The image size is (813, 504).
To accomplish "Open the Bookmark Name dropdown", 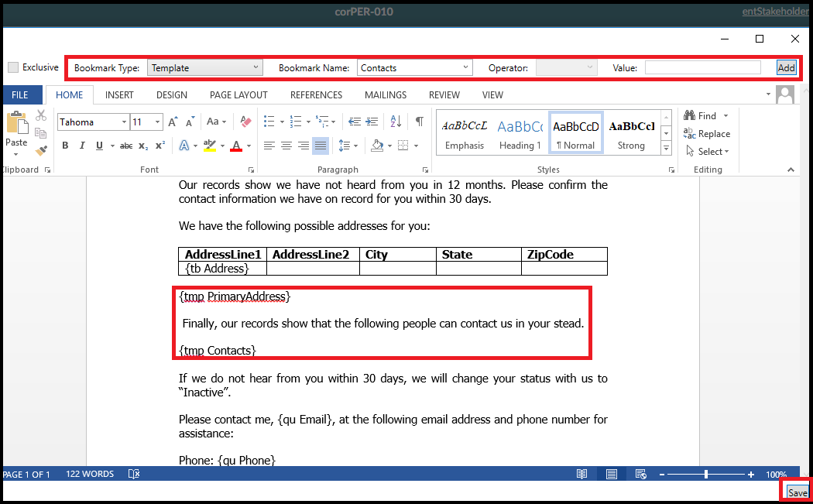I will pos(415,68).
